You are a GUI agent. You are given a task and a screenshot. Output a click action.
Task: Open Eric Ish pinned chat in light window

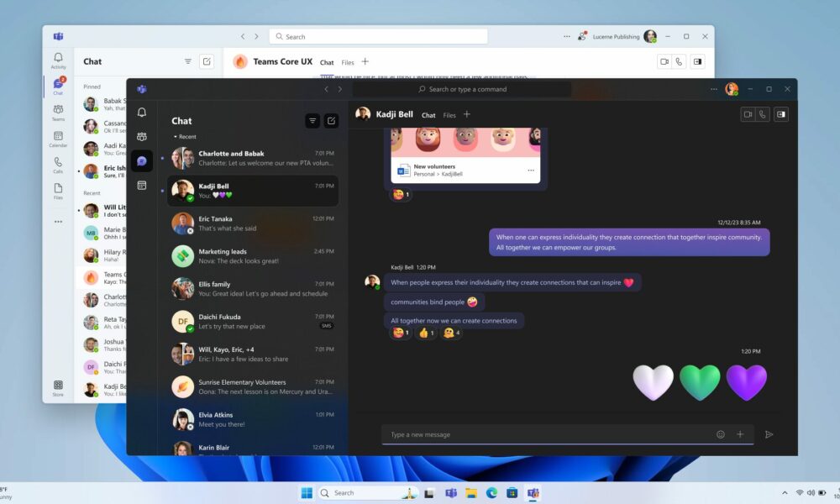(x=102, y=171)
